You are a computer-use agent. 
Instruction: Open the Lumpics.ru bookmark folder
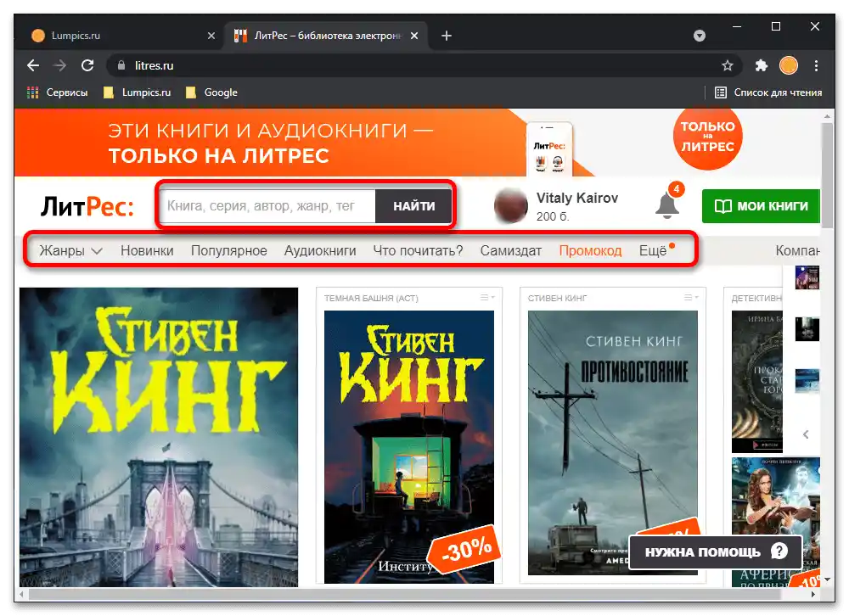click(137, 92)
